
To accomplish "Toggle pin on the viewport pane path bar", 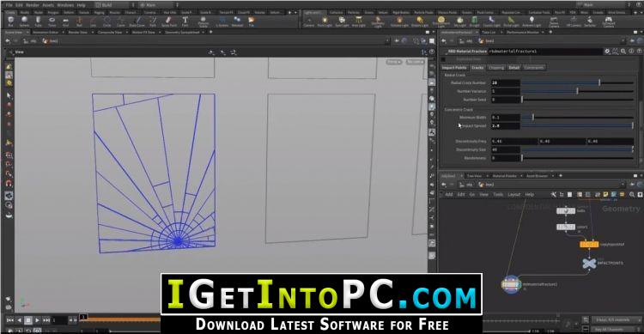I will (x=398, y=41).
